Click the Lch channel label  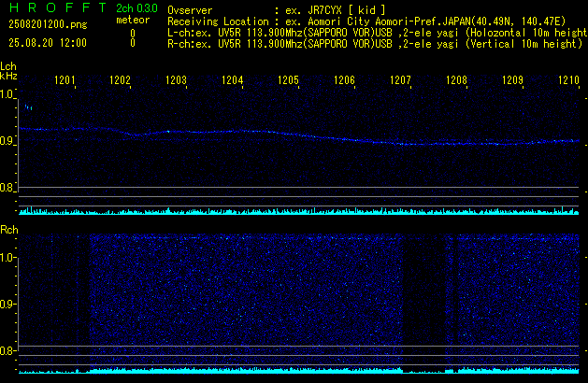[8, 66]
